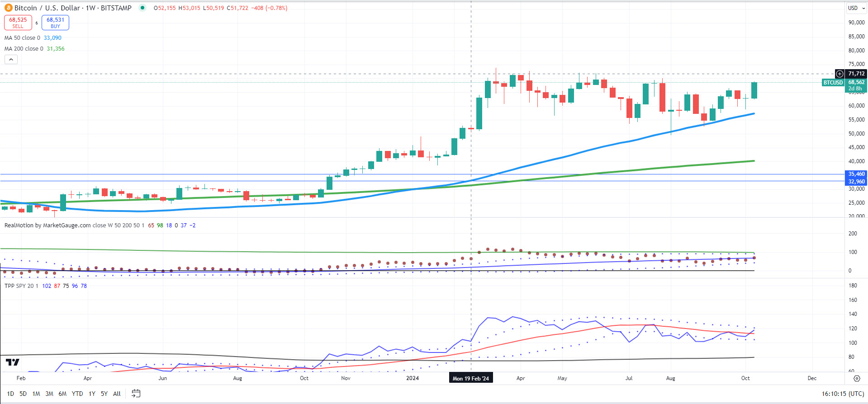Click the 68,562 current price label
The width and height of the screenshot is (868, 404).
(856, 82)
